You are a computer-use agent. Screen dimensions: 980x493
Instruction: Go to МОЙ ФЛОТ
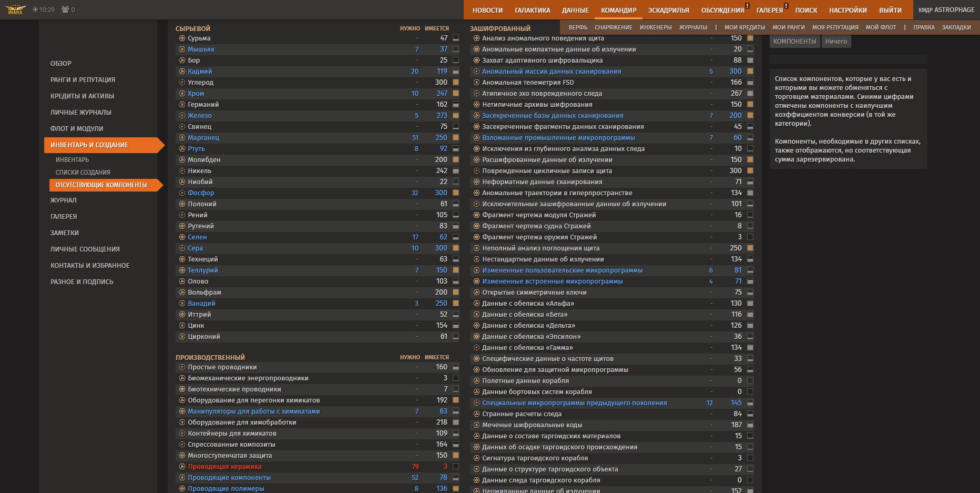tap(881, 27)
